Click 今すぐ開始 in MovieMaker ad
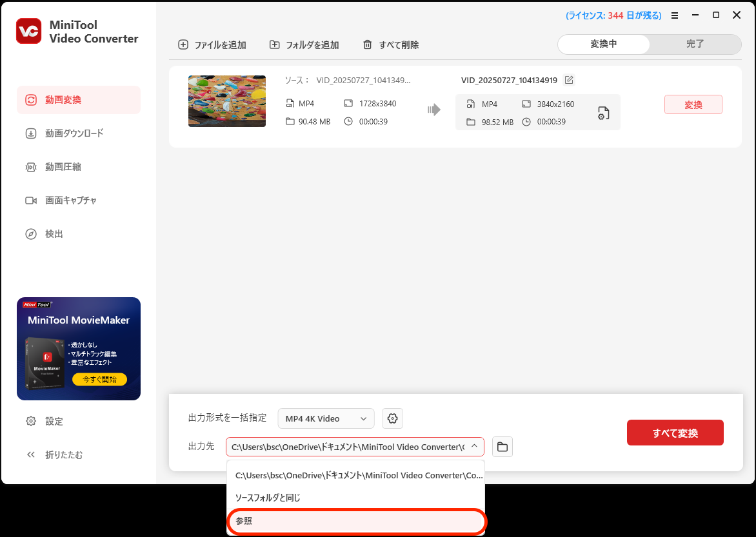Screen dimensions: 756x537 [x=99, y=379]
